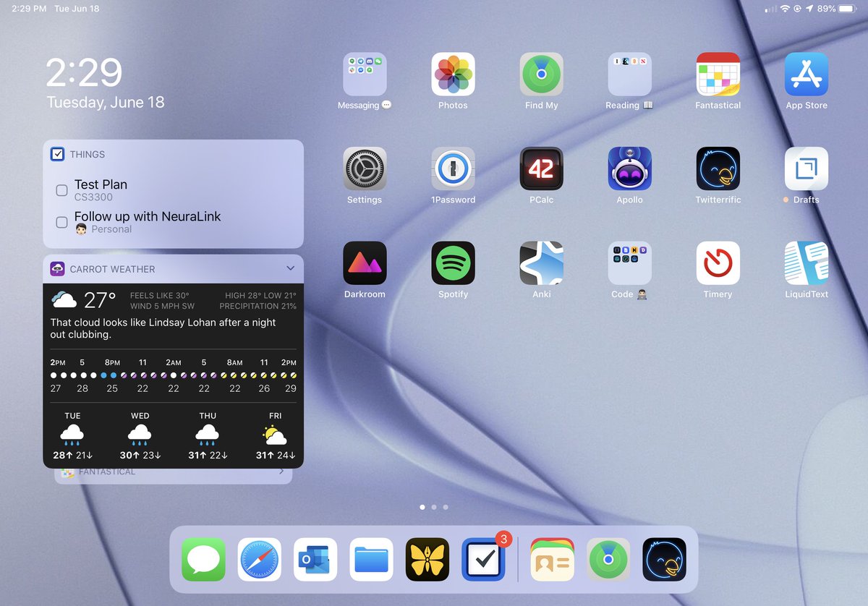Open Twitterrific from the dock

click(665, 560)
